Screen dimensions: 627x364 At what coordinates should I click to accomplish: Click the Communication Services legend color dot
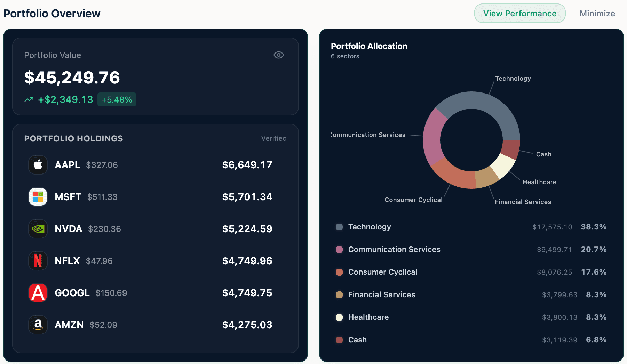click(x=339, y=250)
